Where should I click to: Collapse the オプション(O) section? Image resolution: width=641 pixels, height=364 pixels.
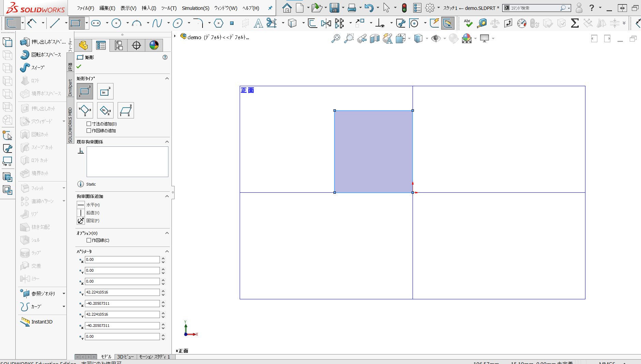click(x=167, y=233)
